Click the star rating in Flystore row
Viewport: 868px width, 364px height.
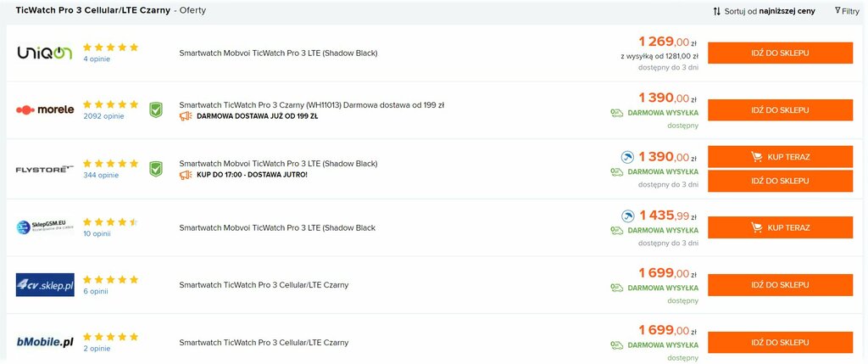click(x=111, y=164)
